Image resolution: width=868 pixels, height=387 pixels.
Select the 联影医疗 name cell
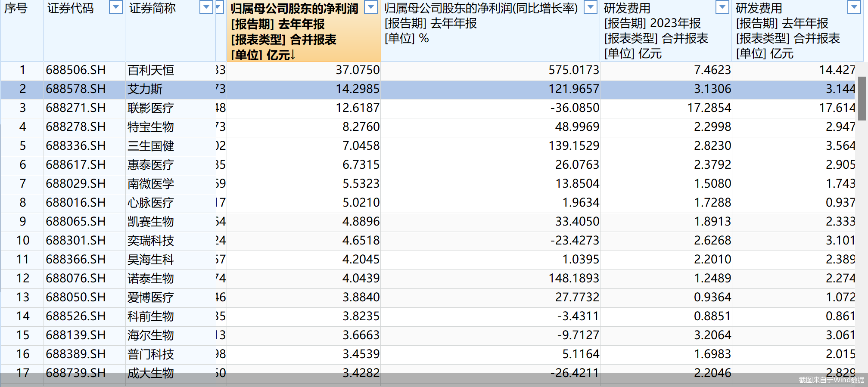pyautogui.click(x=151, y=108)
